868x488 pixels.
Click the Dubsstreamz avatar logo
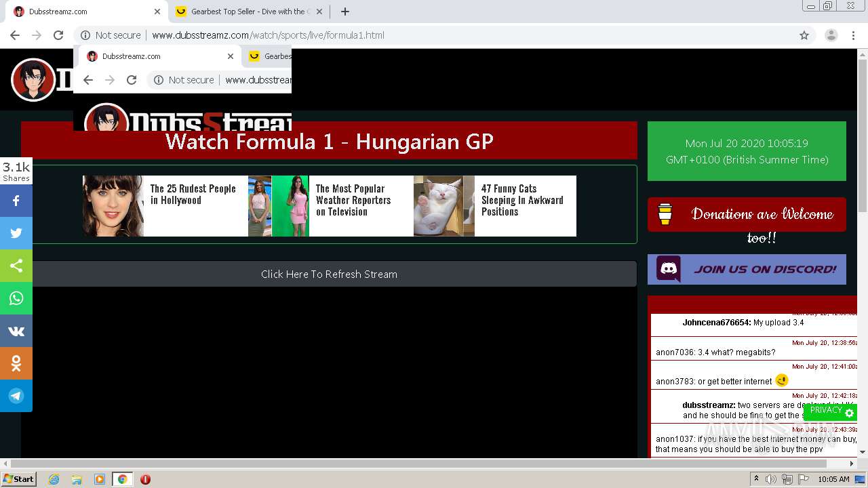(x=33, y=80)
